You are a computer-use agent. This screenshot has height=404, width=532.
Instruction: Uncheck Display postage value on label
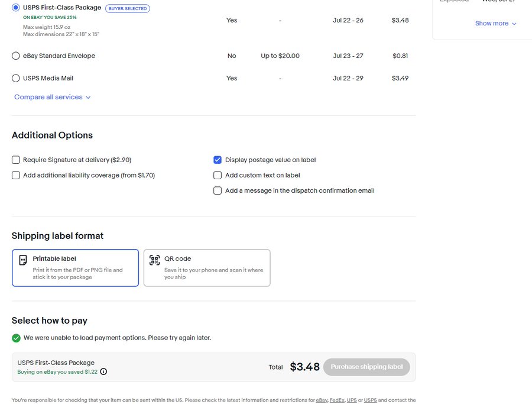218,160
